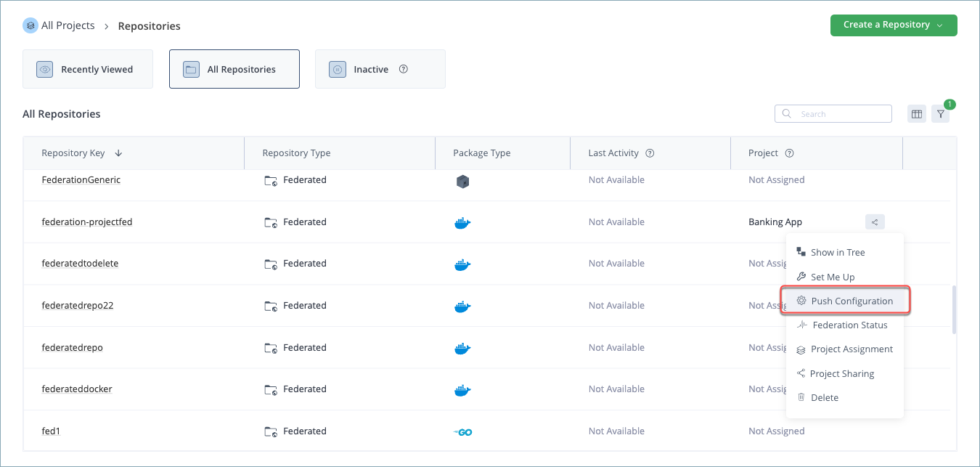Click Federated folder icon in federatedrepo row
This screenshot has width=980, height=467.
click(x=271, y=348)
